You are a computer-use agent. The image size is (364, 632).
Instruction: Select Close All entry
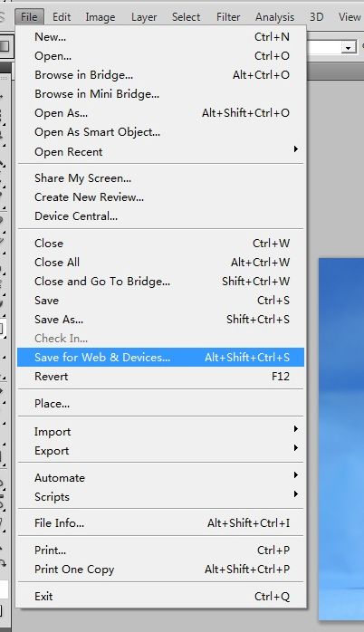pyautogui.click(x=160, y=262)
